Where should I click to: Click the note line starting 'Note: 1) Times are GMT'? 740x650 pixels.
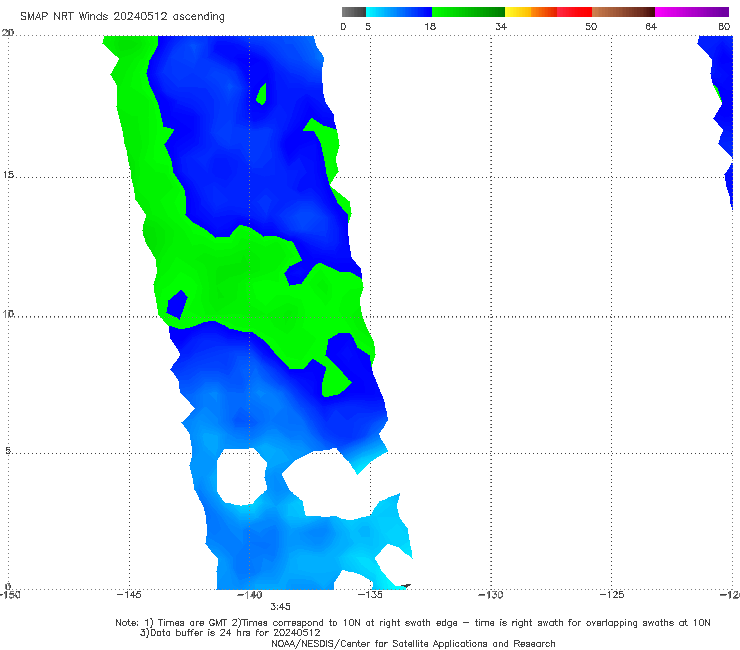[413, 623]
